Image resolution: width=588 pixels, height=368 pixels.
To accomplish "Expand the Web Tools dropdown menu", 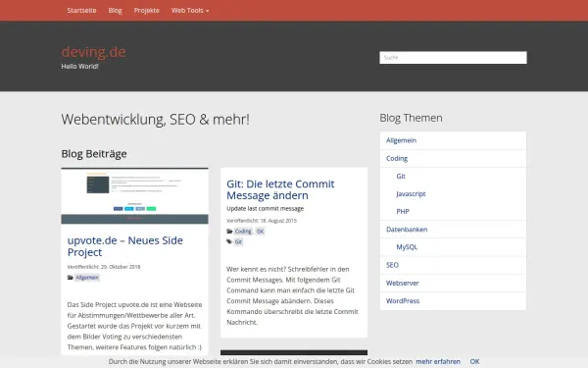I will click(x=190, y=11).
